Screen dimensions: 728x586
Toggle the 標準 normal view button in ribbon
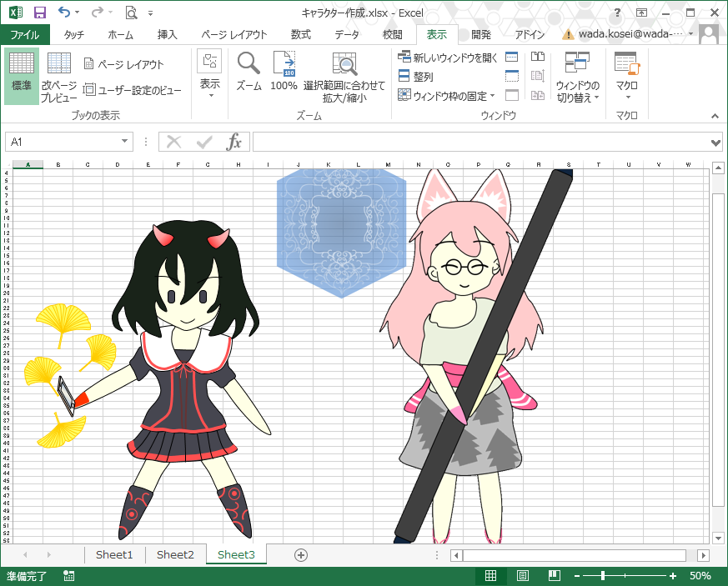point(22,77)
